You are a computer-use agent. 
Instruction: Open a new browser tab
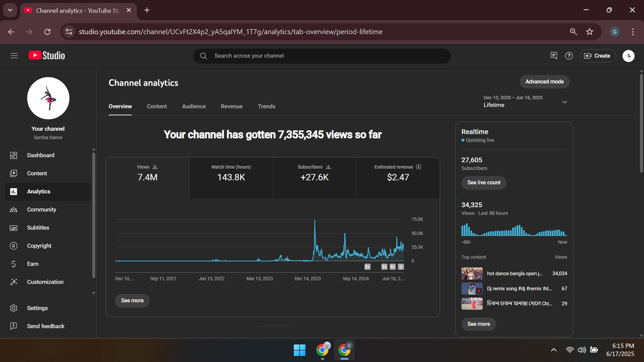point(147,10)
